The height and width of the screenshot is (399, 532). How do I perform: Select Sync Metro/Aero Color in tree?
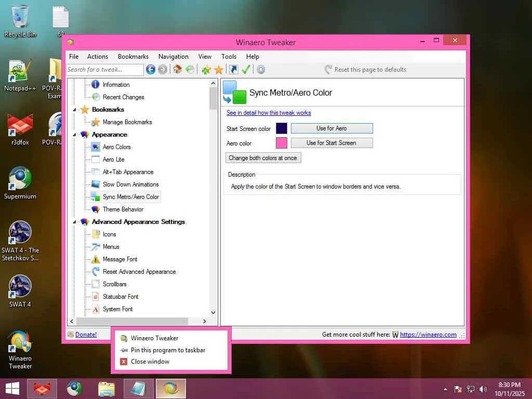[x=130, y=197]
